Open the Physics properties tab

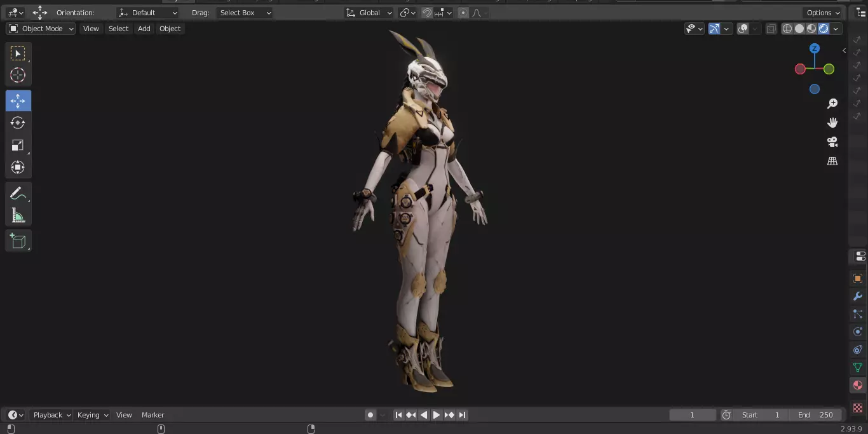point(858,332)
